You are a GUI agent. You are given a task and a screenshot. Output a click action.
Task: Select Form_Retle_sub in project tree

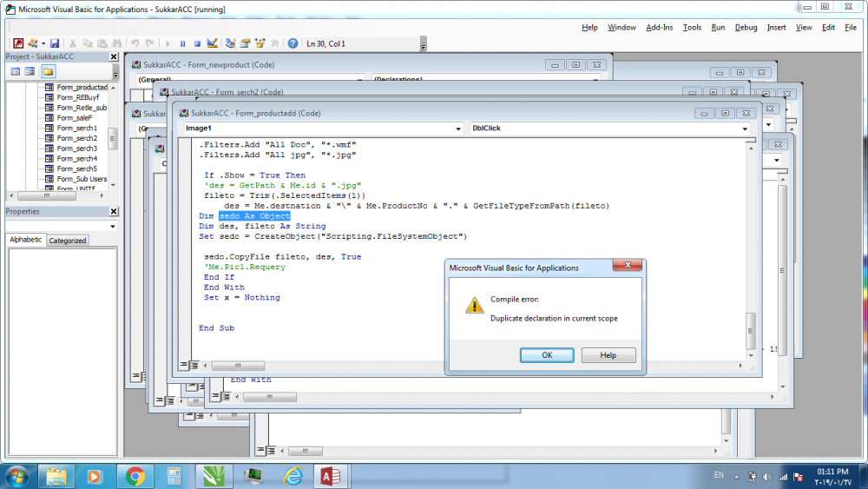(82, 108)
